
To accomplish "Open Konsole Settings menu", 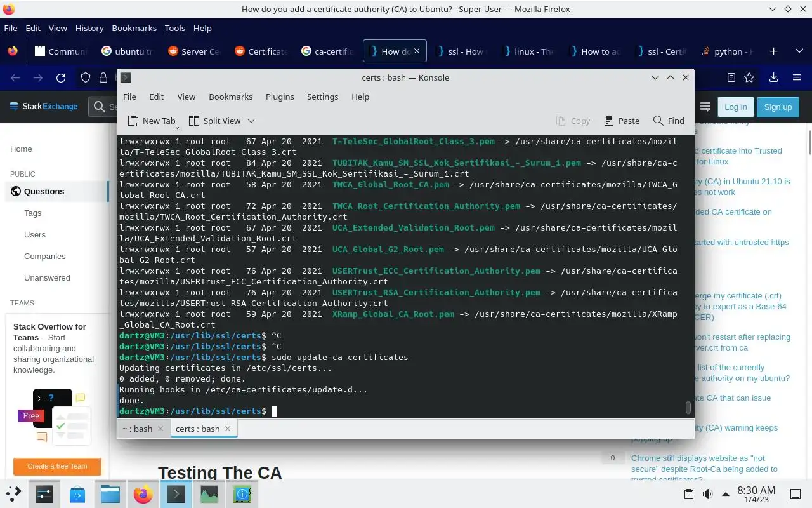I will 322,97.
